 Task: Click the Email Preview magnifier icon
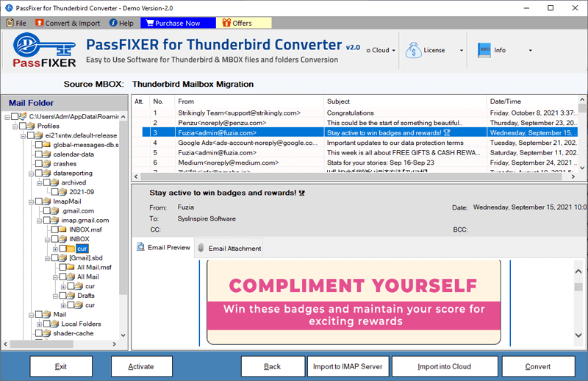(140, 247)
